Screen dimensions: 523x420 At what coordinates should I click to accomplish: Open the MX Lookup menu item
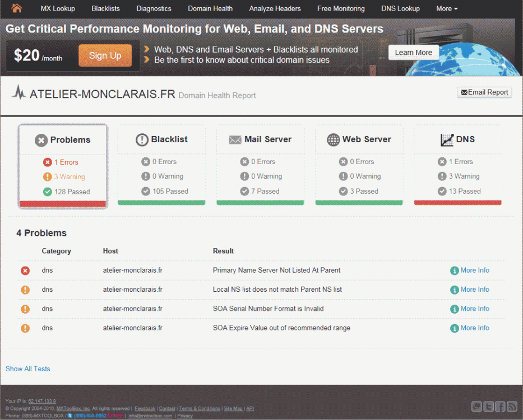[x=57, y=8]
